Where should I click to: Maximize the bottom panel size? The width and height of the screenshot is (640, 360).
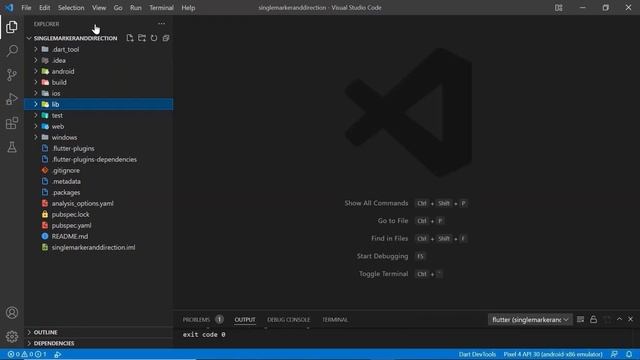pos(619,319)
